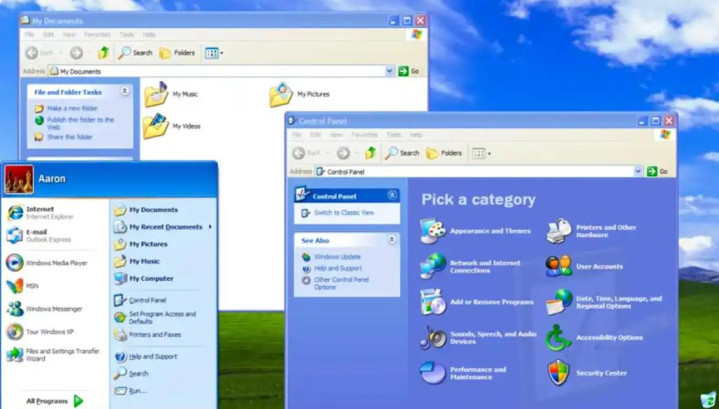Open Add or Remove Programs icon
Screen dimensions: 719x409
click(432, 302)
